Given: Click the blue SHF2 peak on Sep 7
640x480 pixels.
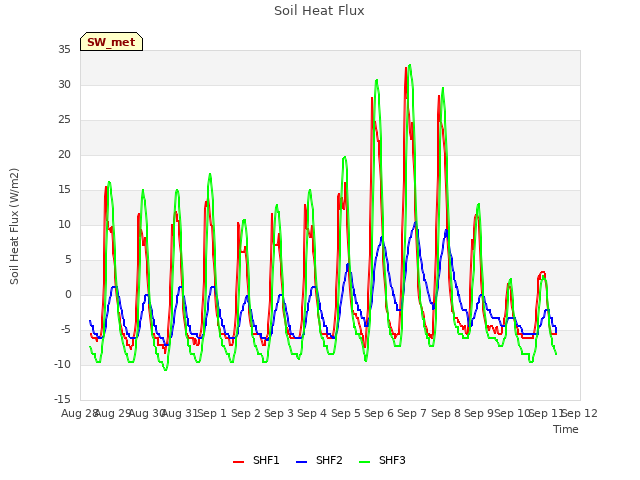Looking at the screenshot, I should tap(416, 222).
